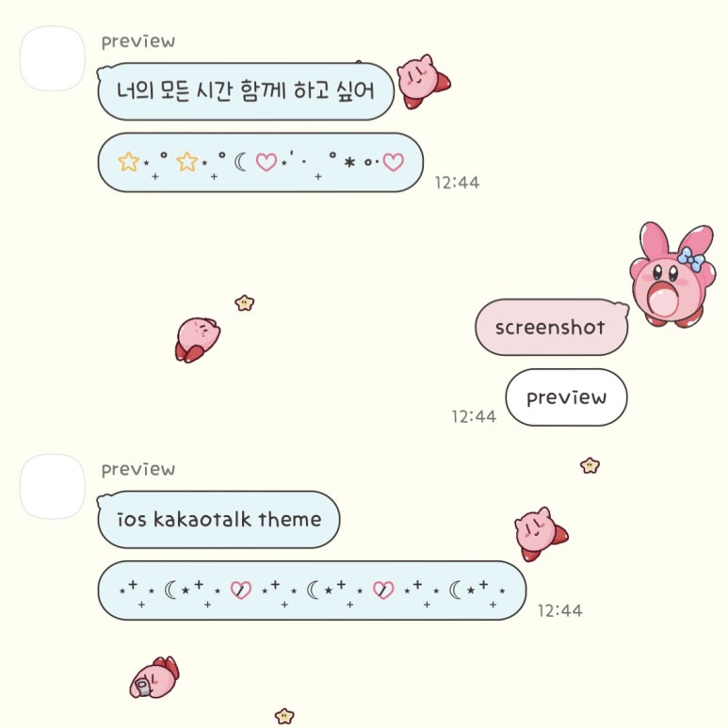Click the small star at the bottom edge
The height and width of the screenshot is (728, 728).
[x=284, y=716]
